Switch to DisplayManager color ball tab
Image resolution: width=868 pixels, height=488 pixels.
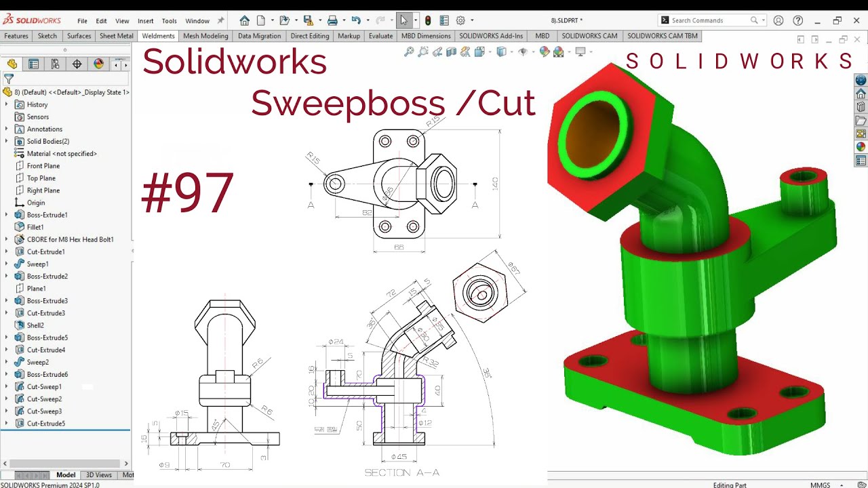[x=98, y=64]
